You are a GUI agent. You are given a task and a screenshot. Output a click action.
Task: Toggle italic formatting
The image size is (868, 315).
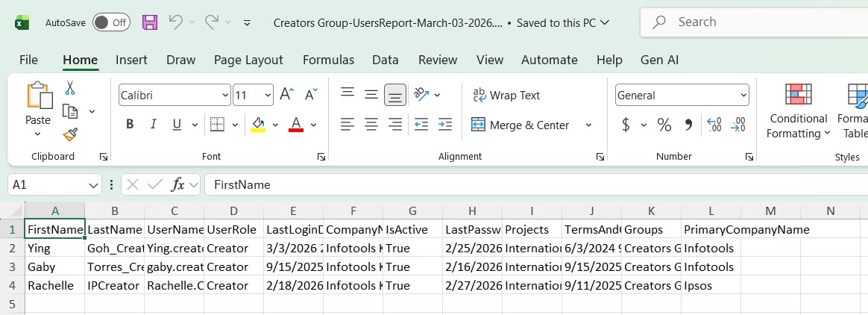[x=154, y=125]
